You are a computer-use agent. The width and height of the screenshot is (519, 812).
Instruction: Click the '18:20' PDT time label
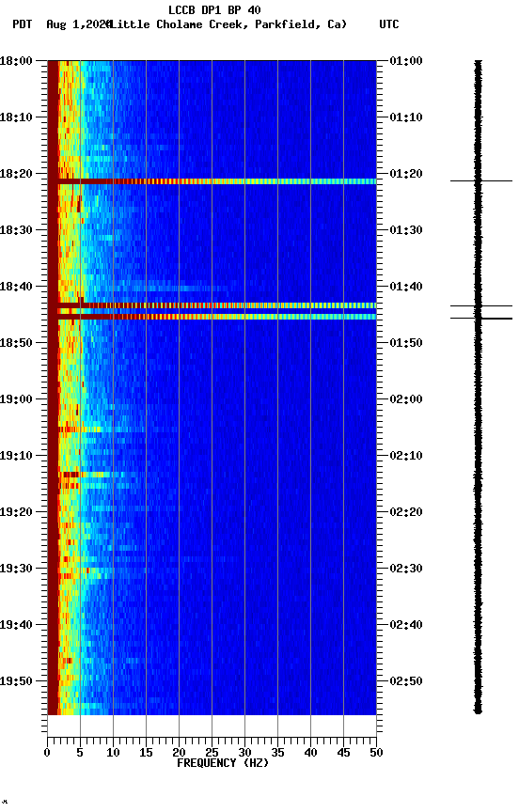(16, 174)
